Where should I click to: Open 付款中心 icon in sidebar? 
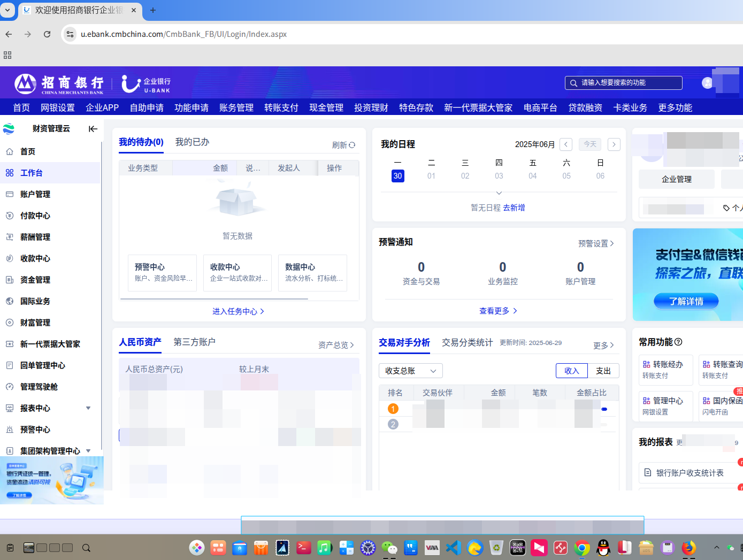(10, 216)
